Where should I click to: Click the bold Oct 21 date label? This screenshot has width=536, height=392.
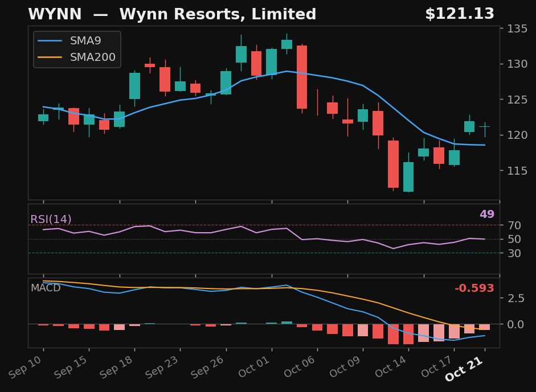tap(464, 369)
